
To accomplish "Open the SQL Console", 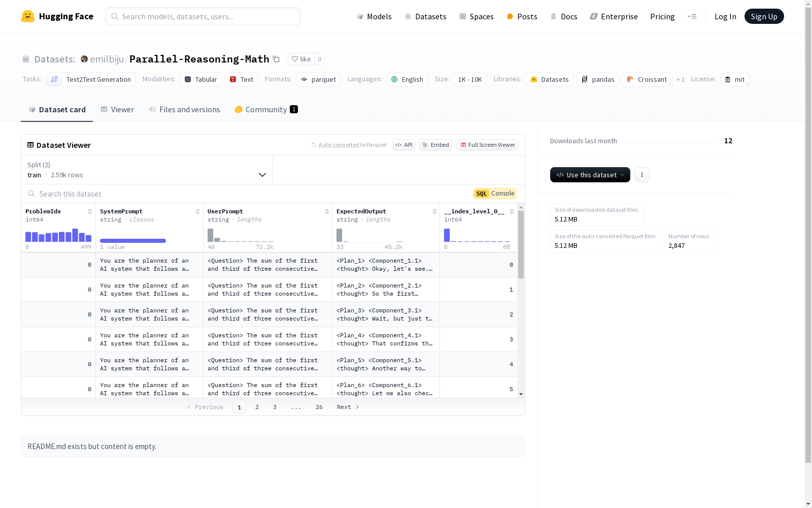I will (495, 194).
